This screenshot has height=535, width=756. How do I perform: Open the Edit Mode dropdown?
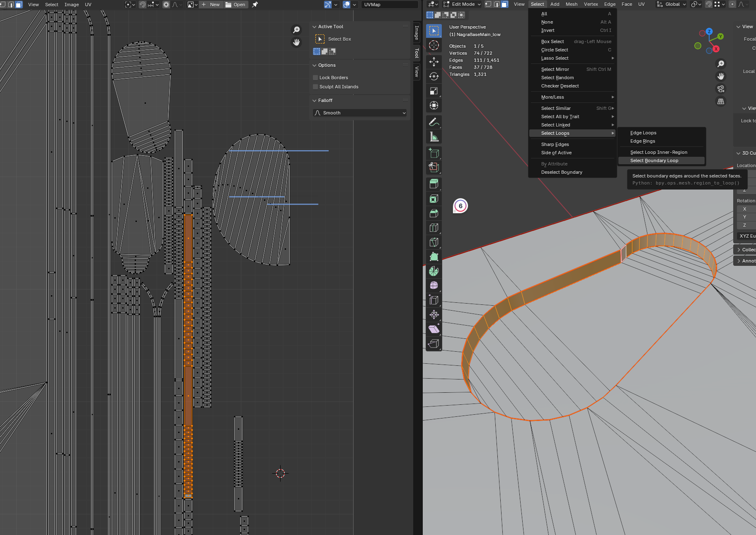tap(462, 4)
